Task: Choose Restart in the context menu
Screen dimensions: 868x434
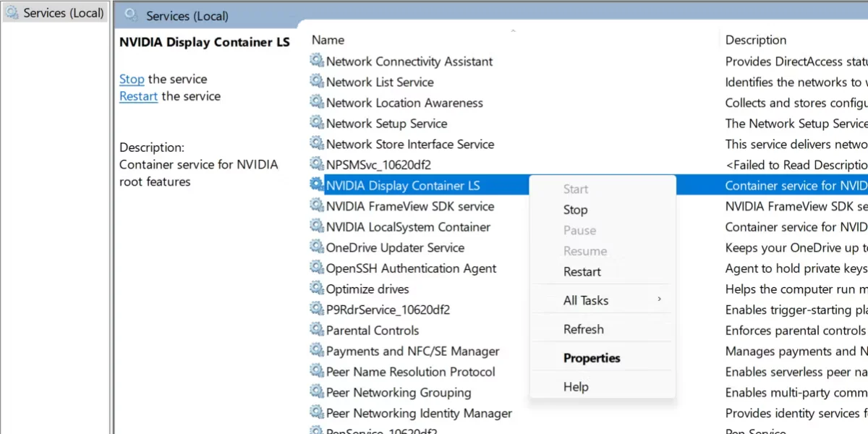Action: [x=582, y=272]
